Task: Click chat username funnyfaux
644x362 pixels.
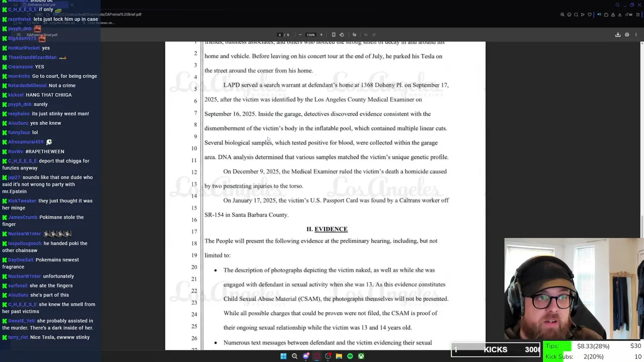Action: coord(19,133)
